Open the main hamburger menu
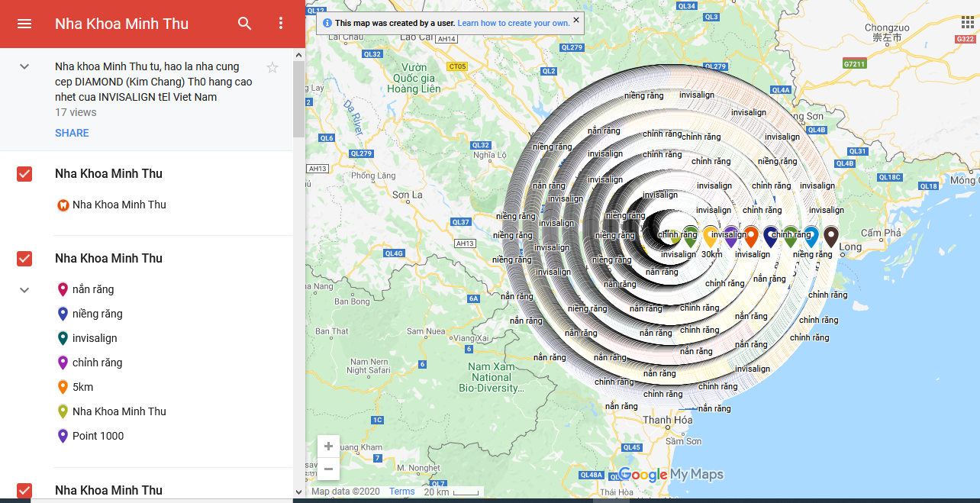The height and width of the screenshot is (503, 980). click(24, 24)
